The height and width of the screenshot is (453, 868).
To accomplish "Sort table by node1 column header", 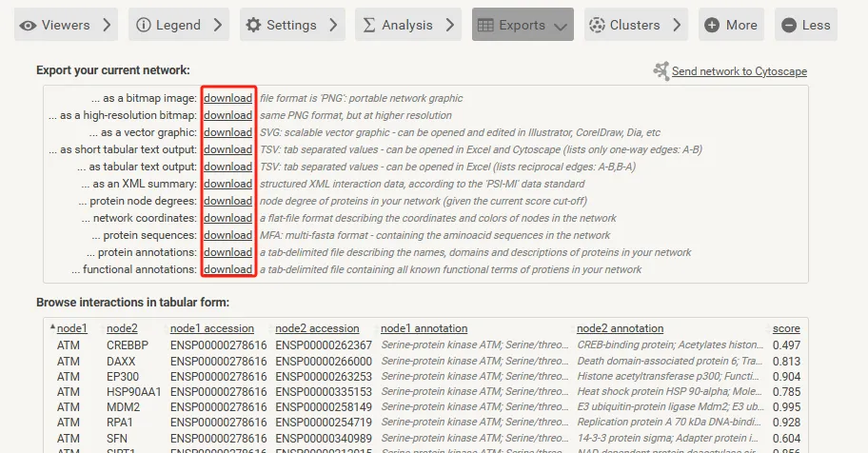I will click(x=71, y=328).
